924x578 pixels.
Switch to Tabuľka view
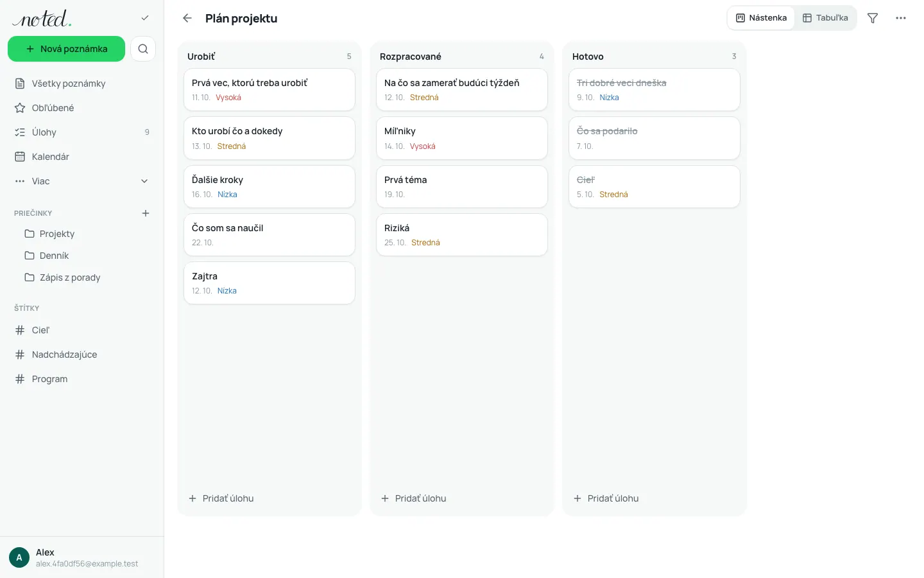(x=825, y=18)
